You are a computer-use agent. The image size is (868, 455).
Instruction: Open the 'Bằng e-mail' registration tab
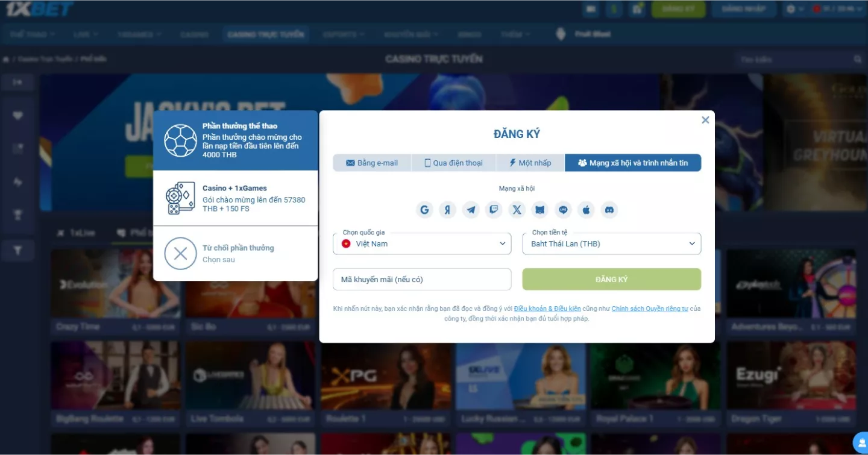pos(372,162)
